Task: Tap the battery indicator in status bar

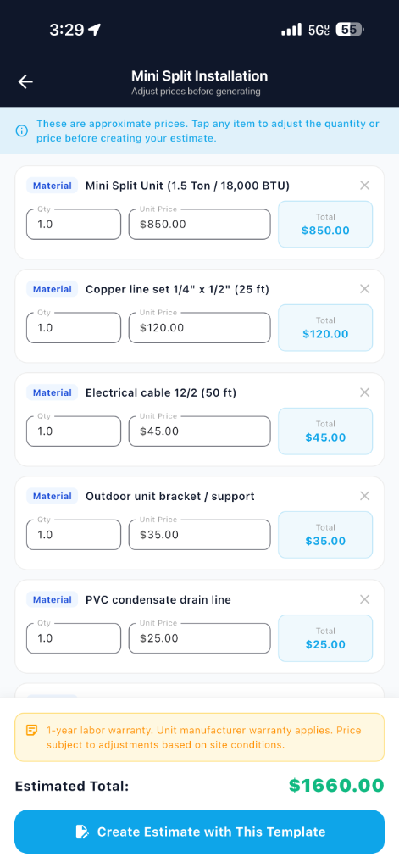Action: [351, 30]
